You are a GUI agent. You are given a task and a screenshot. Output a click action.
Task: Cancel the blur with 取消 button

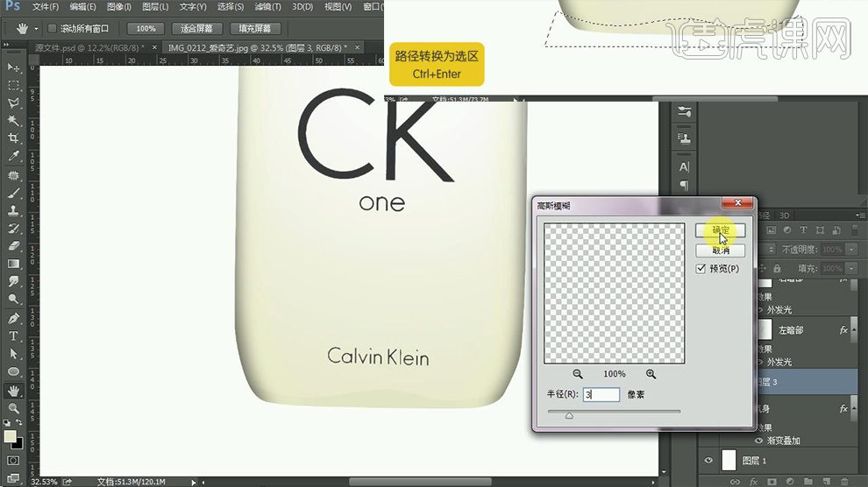click(x=720, y=251)
